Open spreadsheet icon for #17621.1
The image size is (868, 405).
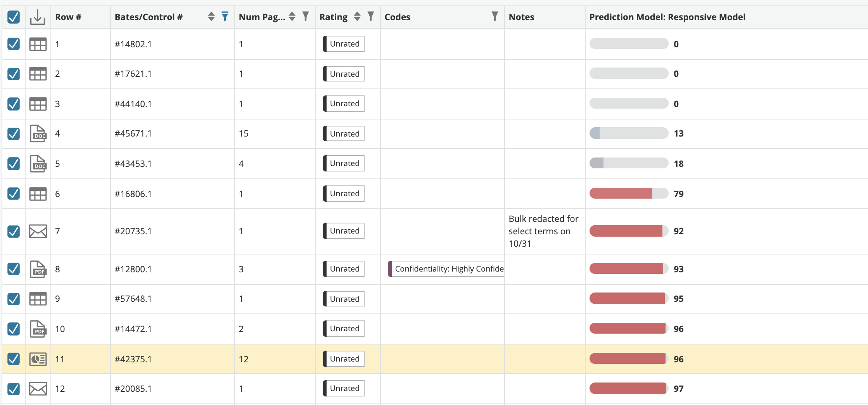[x=38, y=74]
